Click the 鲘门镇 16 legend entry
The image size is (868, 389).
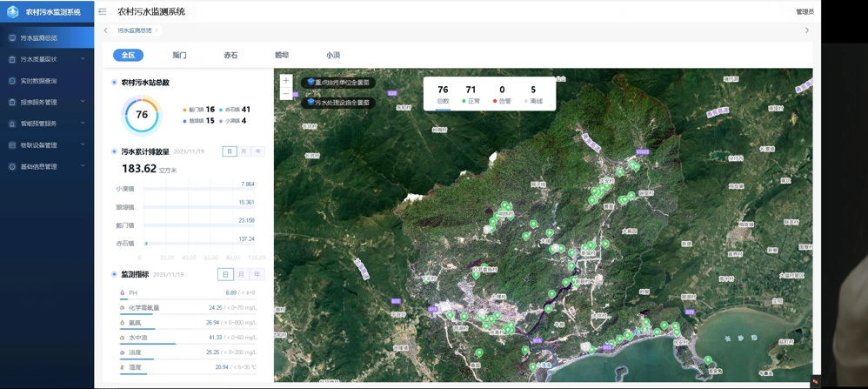pyautogui.click(x=198, y=110)
